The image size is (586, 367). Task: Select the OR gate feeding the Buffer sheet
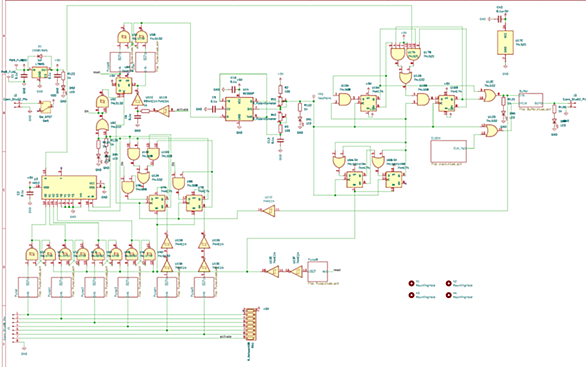(489, 96)
